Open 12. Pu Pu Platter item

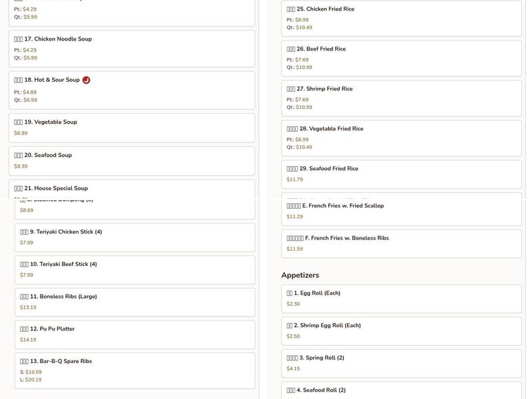pos(135,334)
